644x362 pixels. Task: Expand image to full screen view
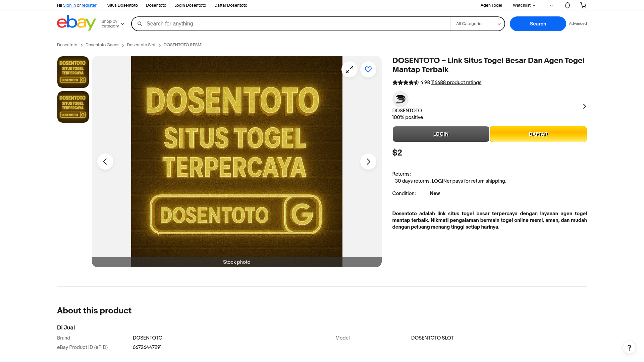click(x=349, y=69)
